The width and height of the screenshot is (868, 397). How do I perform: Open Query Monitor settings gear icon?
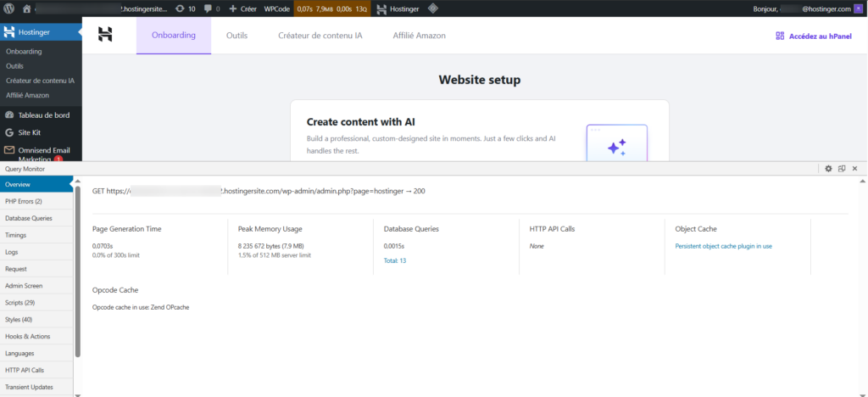[828, 169]
